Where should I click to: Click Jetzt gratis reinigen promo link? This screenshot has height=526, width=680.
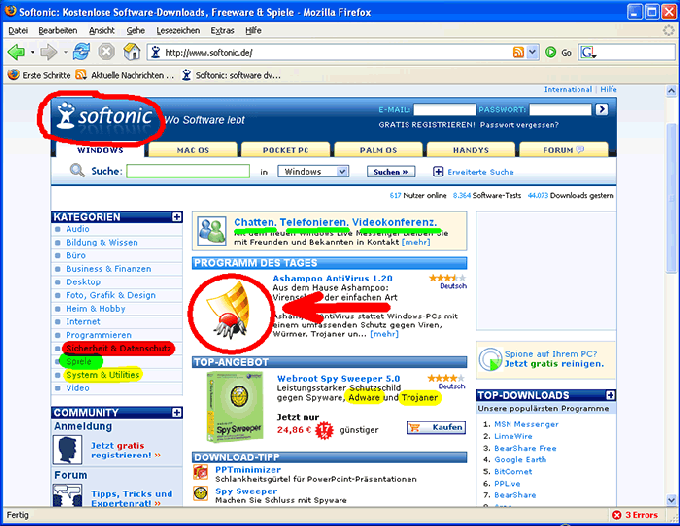tap(554, 364)
